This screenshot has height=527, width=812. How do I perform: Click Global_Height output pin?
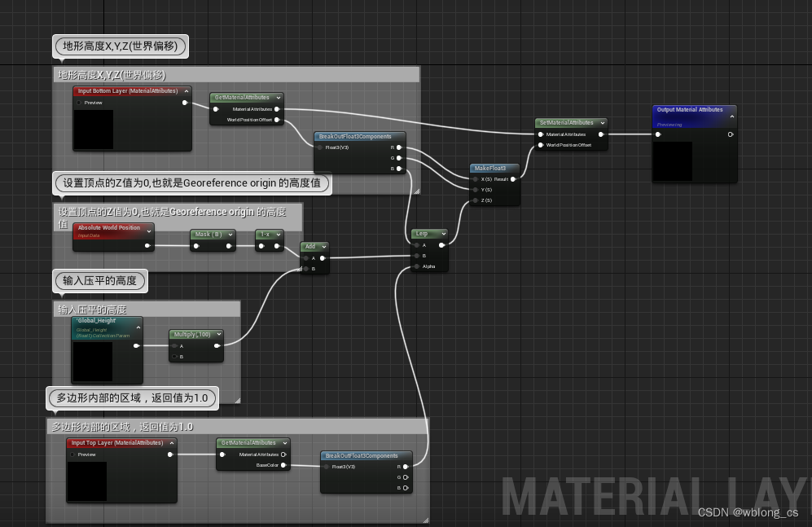(137, 345)
